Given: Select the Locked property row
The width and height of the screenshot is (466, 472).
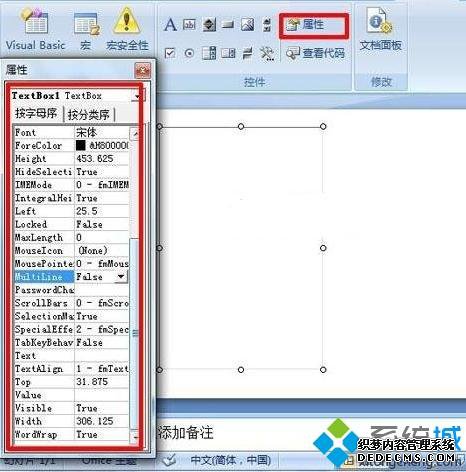Looking at the screenshot, I should [71, 224].
